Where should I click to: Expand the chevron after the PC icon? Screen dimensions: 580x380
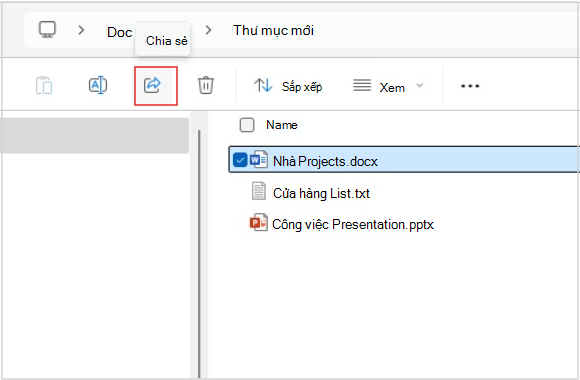click(81, 30)
